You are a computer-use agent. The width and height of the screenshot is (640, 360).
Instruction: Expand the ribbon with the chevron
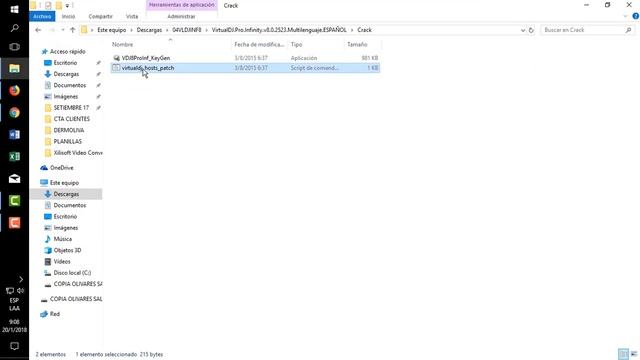click(x=625, y=16)
